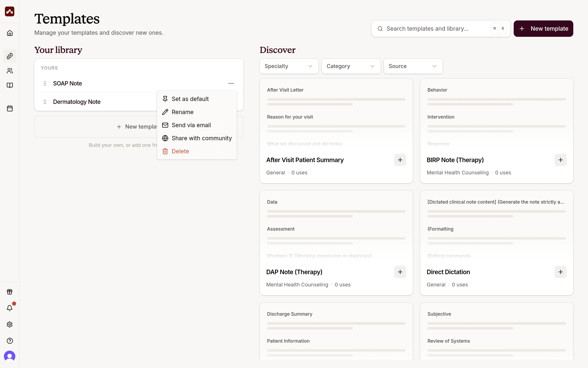Click the drag handle for Dermatology Note
The image size is (588, 368).
coord(45,102)
